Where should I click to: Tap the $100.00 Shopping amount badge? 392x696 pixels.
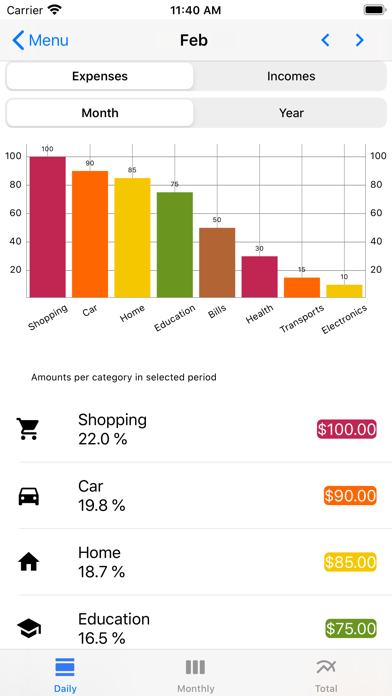point(347,429)
